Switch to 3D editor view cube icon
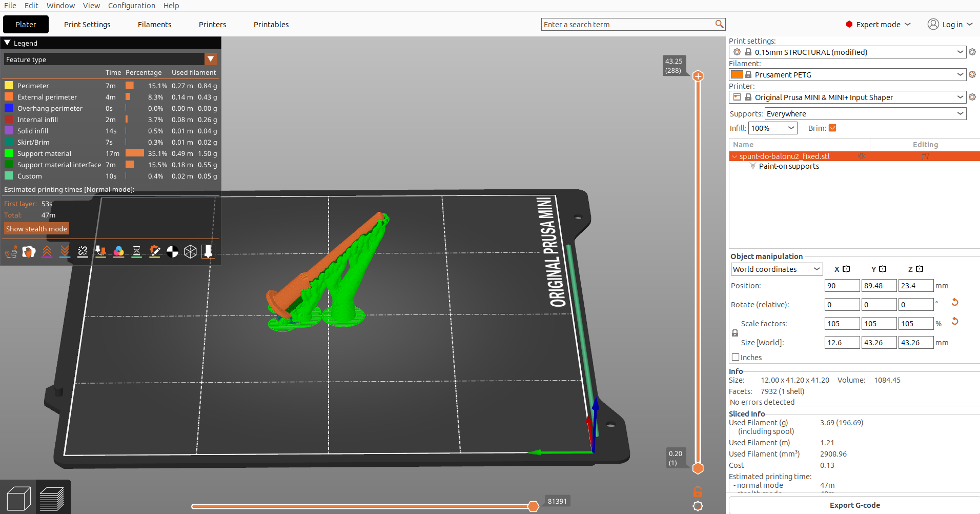 pos(18,498)
